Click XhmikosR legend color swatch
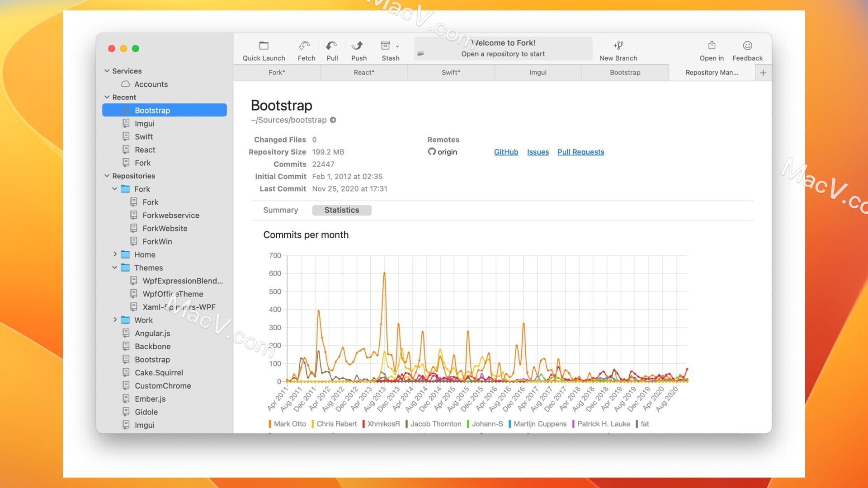Screen dimensions: 868x488 click(x=363, y=424)
